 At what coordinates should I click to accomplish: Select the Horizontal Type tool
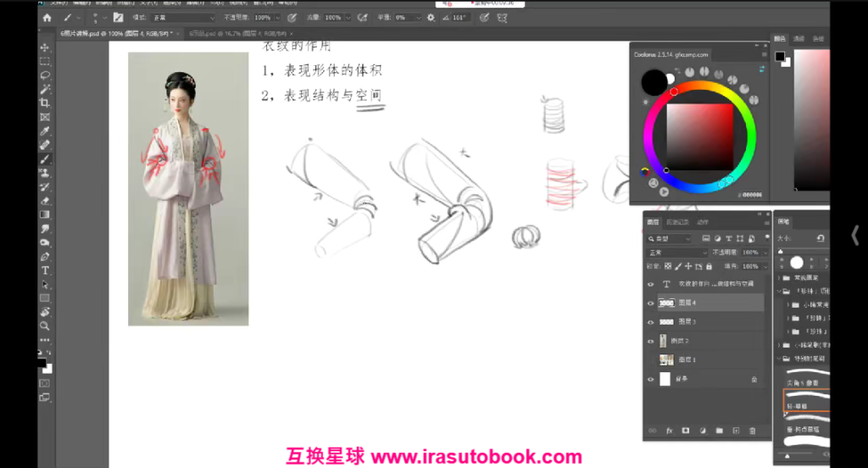point(45,270)
